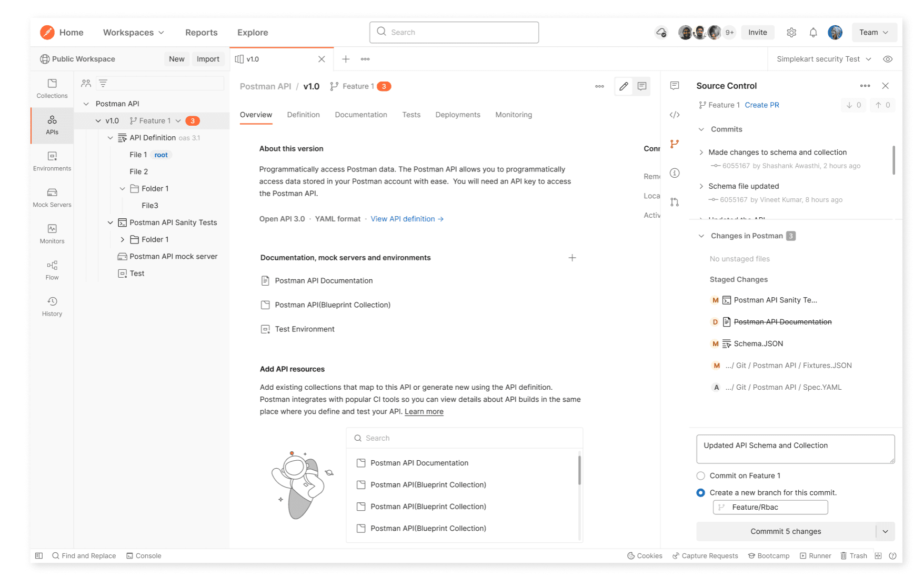
Task: Click the commit message text box
Action: click(796, 449)
